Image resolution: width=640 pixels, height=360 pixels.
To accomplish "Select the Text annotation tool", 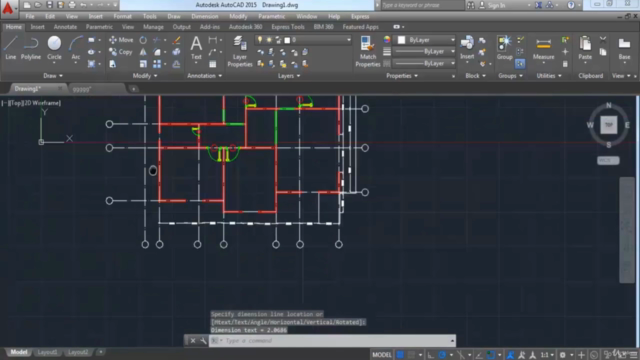I will click(x=196, y=48).
